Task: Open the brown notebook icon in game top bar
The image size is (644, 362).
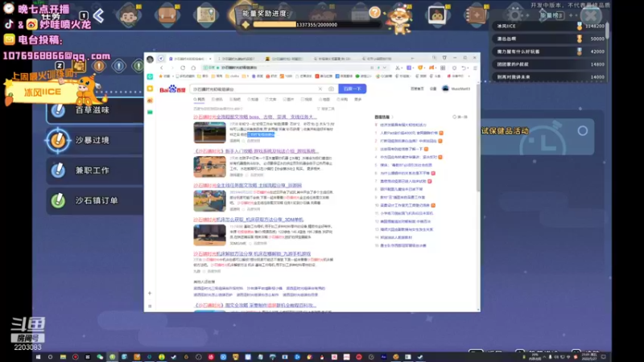Action: pyautogui.click(x=476, y=14)
